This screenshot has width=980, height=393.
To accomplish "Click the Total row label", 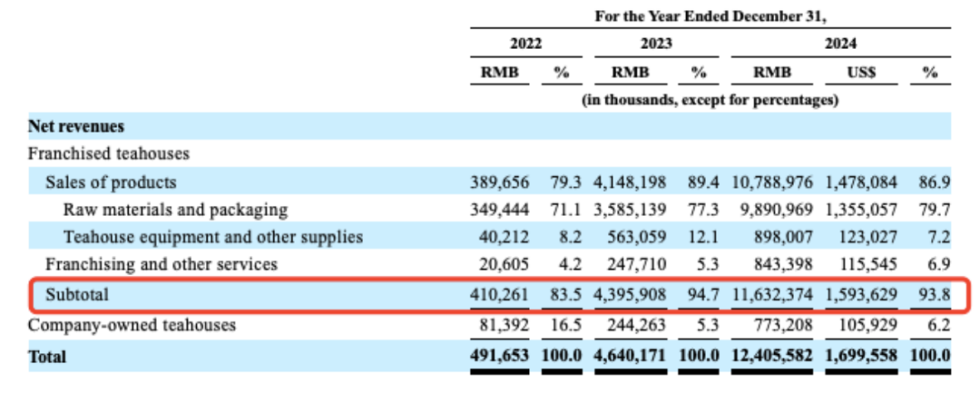I will click(47, 356).
